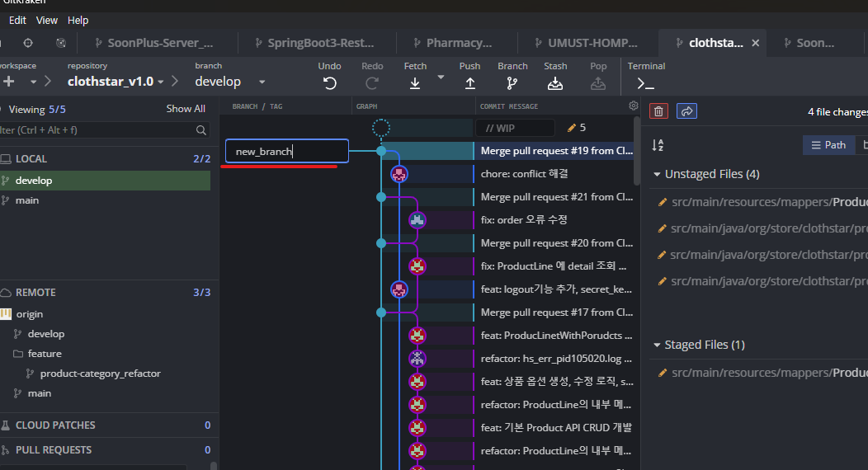Select 'feat: logout기능 추가' commit
Screen dimensions: 868x470
click(x=556, y=289)
